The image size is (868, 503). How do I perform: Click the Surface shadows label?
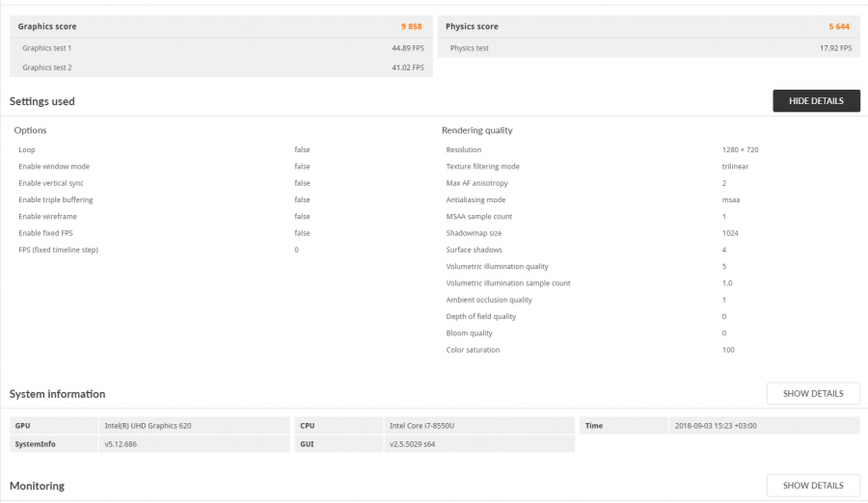pyautogui.click(x=475, y=250)
